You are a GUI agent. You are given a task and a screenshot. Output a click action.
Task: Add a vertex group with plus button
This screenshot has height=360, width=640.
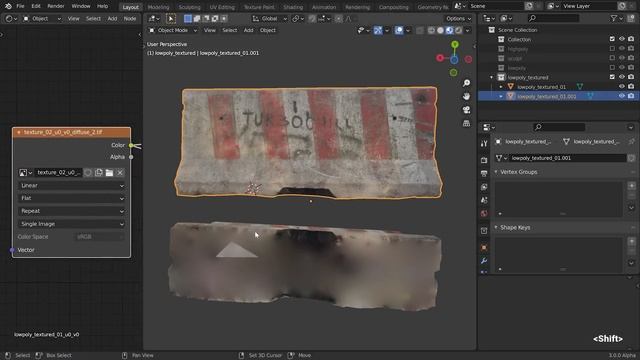(x=631, y=186)
